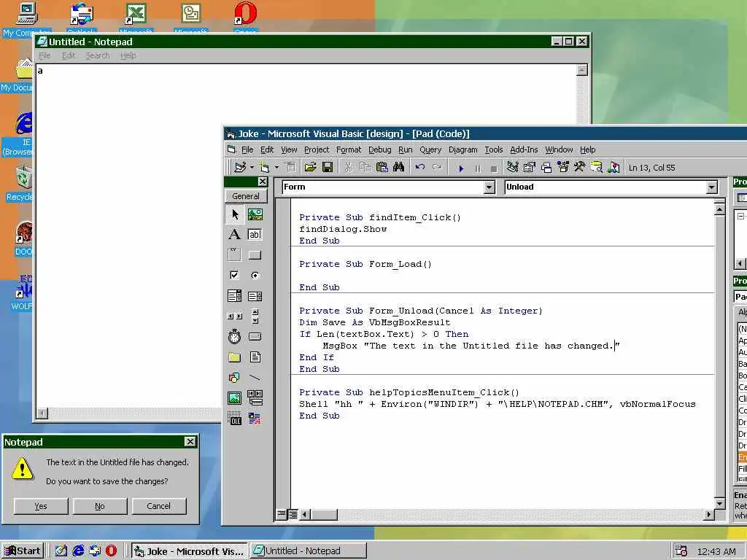Click the Toolbox hammer-and-wrench toolbar icon

(580, 167)
